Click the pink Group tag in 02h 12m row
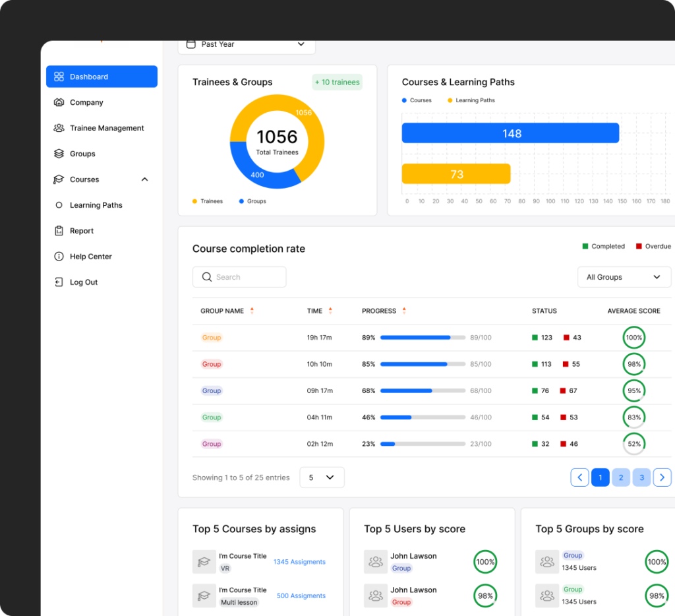Viewport: 675px width, 616px height. point(212,444)
